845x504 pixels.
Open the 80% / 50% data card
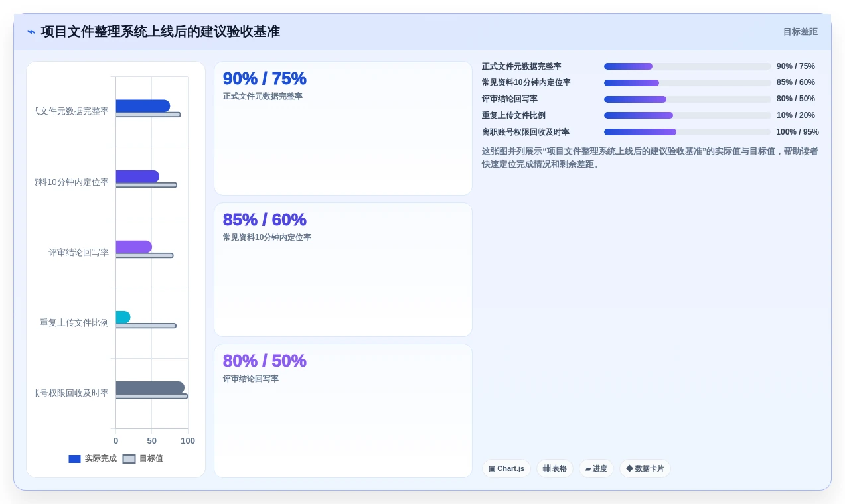point(343,410)
